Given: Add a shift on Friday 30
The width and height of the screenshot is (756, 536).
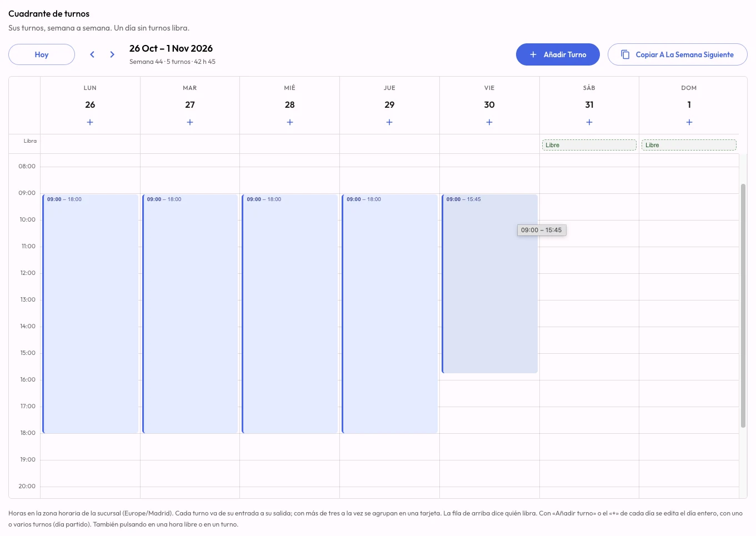Looking at the screenshot, I should (x=489, y=122).
